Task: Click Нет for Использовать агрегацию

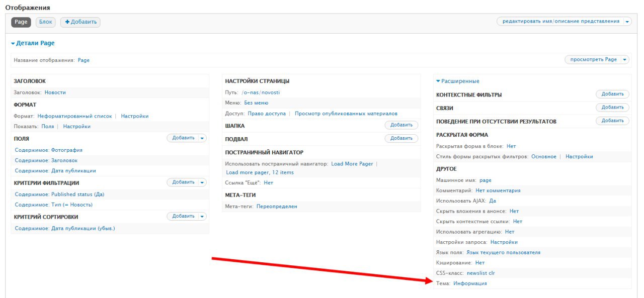Action: tap(510, 232)
